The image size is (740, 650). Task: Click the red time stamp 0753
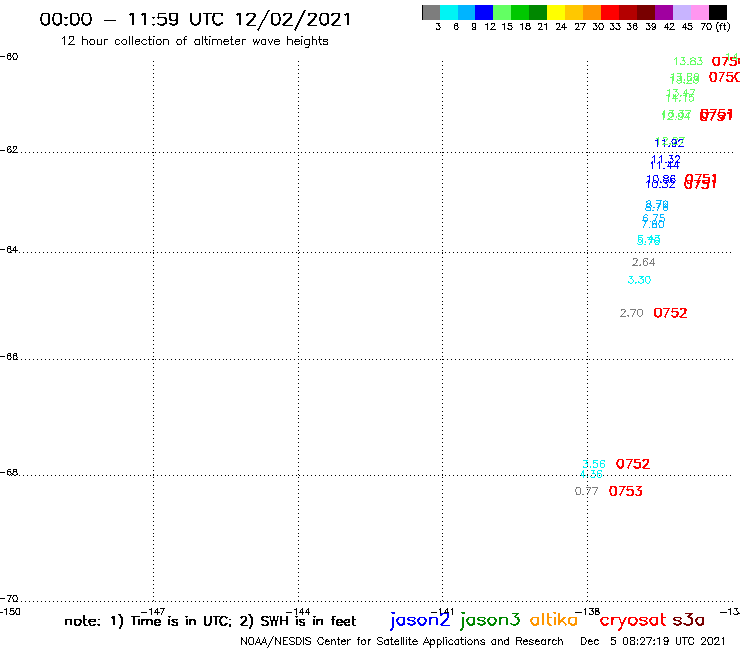tap(625, 491)
